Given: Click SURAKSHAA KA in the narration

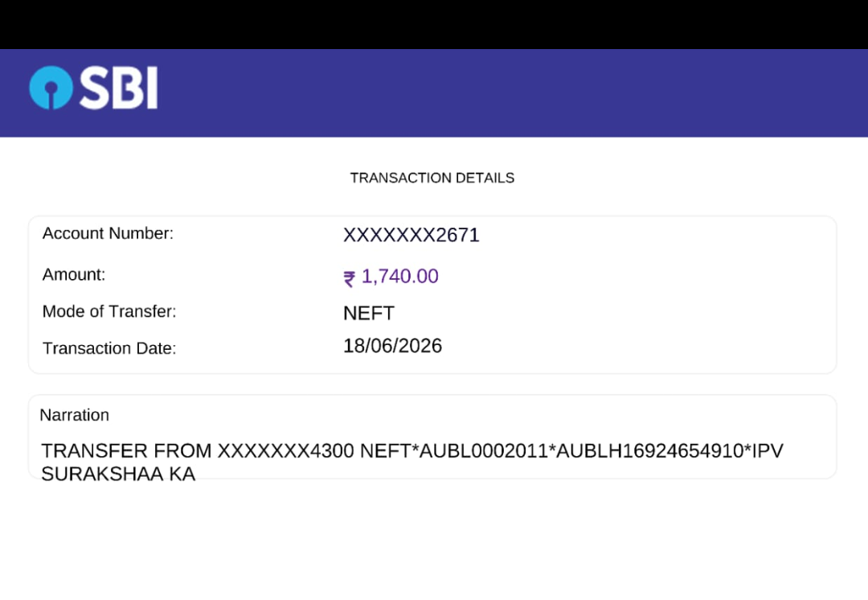Looking at the screenshot, I should tap(118, 475).
